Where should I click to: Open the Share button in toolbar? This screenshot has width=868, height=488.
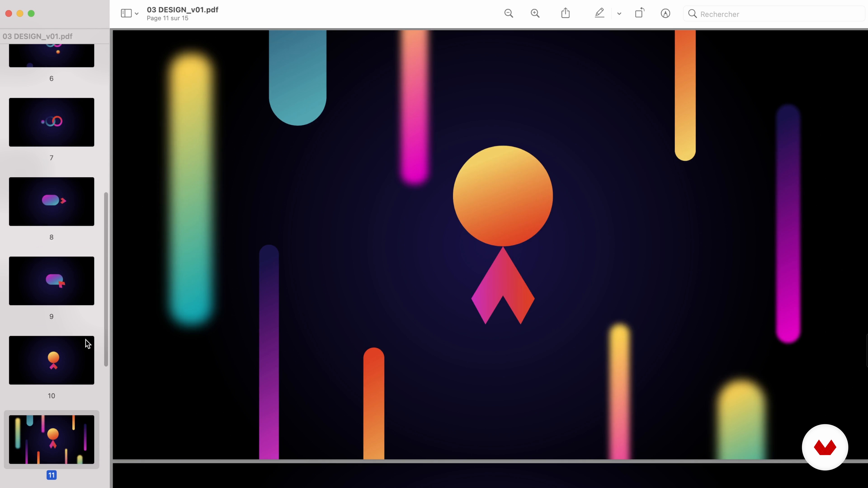(565, 14)
